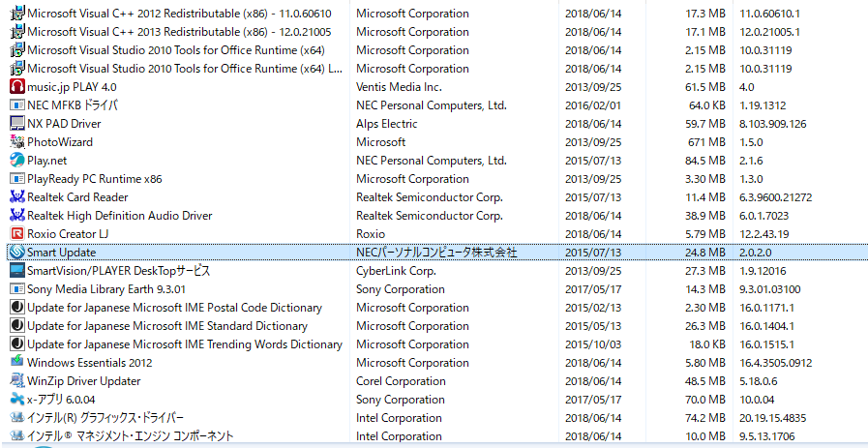Image resolution: width=868 pixels, height=448 pixels.
Task: Click the インテル マネジメント・エンジン コンポーネント icon
Action: point(17,435)
